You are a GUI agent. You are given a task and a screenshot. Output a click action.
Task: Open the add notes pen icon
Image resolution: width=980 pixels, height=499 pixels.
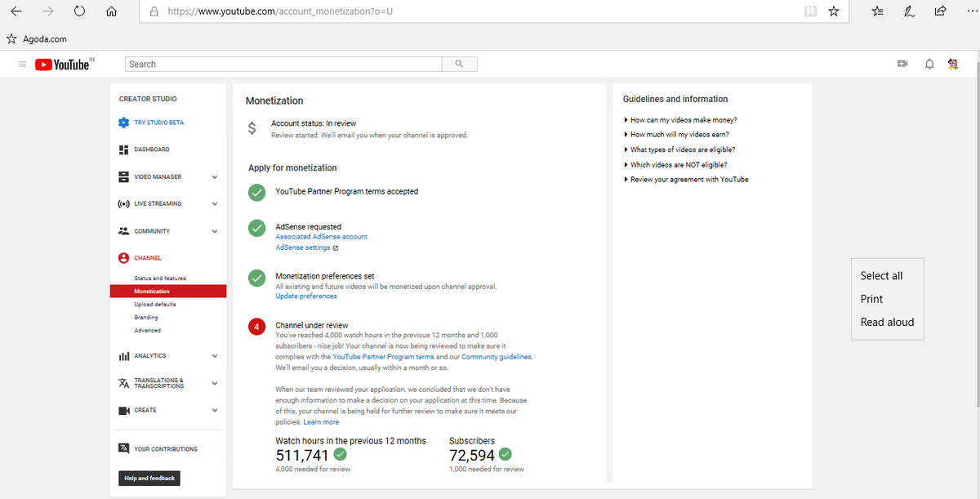pos(909,12)
